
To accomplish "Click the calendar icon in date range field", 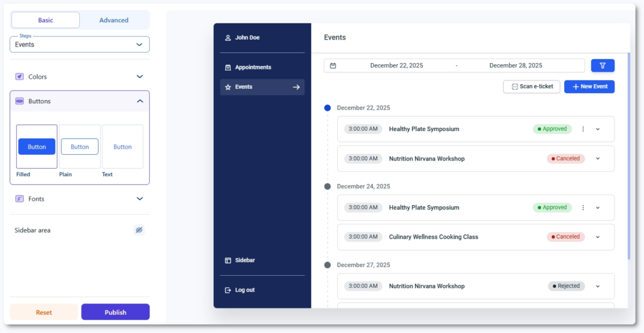I will (333, 65).
